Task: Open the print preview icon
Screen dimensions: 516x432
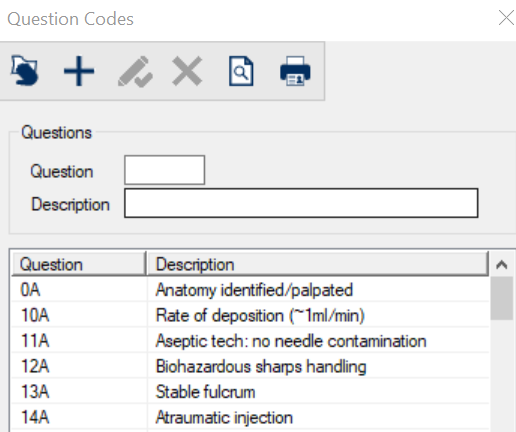Action: (241, 71)
